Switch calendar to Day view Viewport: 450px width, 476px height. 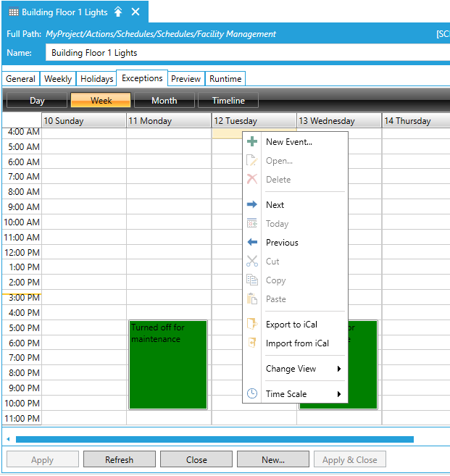pos(37,101)
